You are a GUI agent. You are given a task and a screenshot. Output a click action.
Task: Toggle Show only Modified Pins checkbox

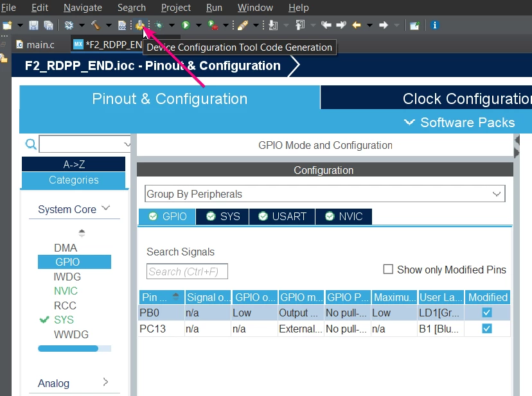pyautogui.click(x=388, y=269)
